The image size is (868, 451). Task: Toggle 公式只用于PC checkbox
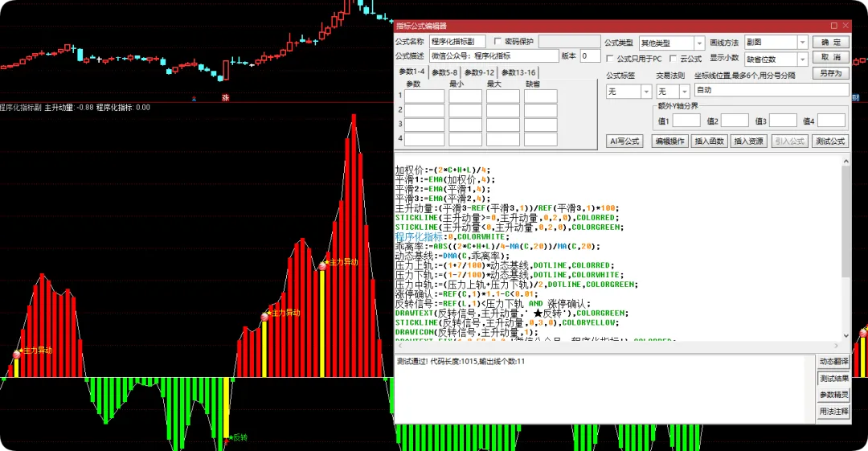pyautogui.click(x=610, y=58)
